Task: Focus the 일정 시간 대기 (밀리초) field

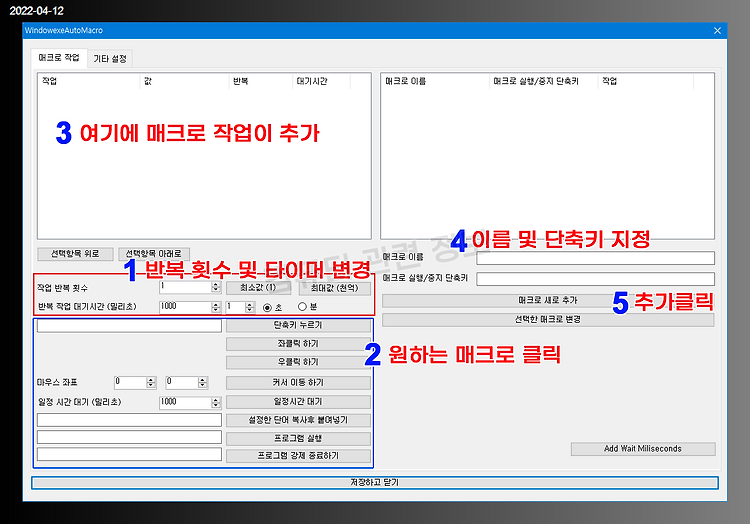Action: click(185, 402)
